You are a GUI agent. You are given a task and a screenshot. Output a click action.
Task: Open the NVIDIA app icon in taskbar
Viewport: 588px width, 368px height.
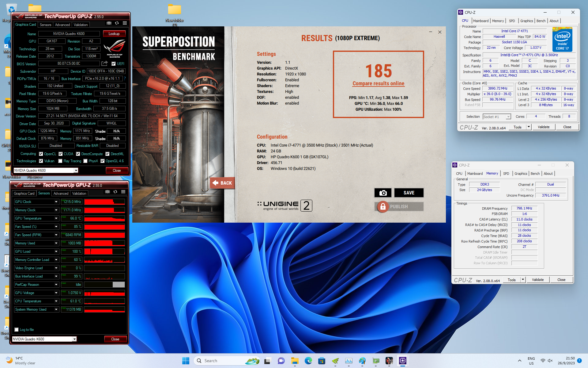335,361
